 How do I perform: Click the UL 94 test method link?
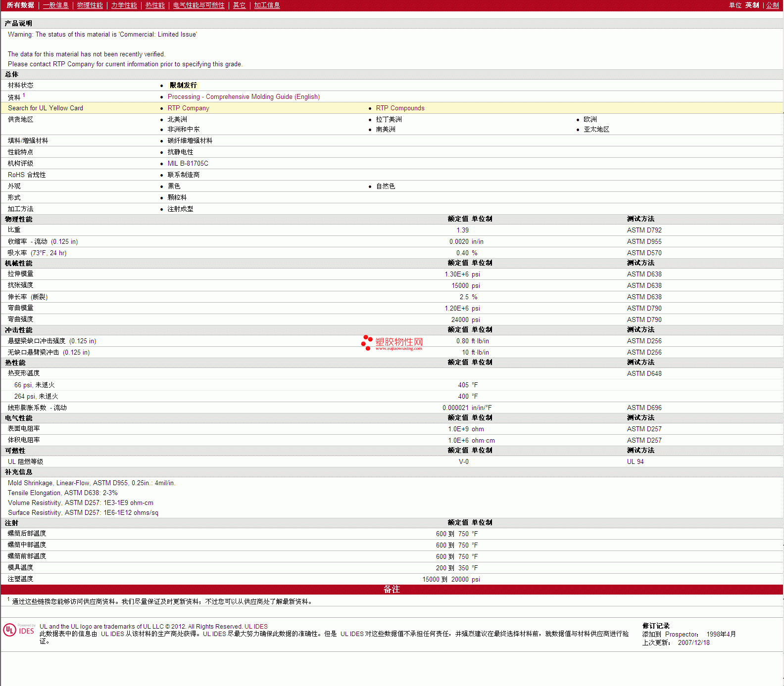click(635, 462)
